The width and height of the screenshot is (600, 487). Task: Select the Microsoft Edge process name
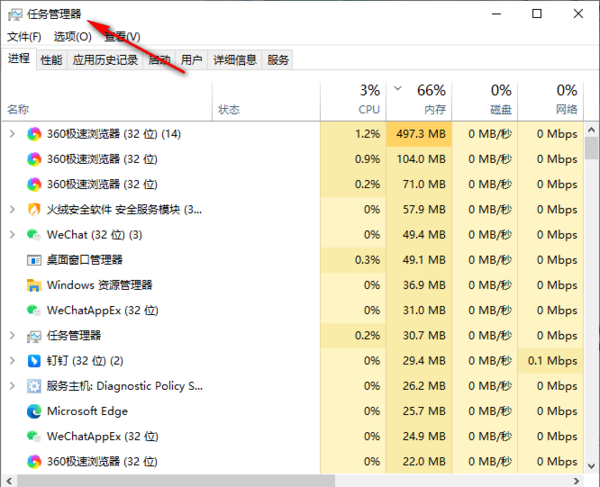click(87, 411)
